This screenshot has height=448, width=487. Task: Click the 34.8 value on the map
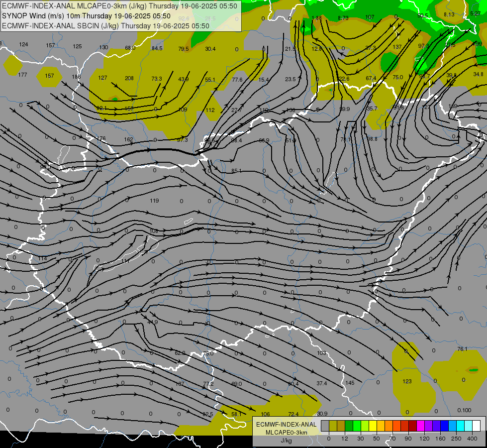point(479,74)
